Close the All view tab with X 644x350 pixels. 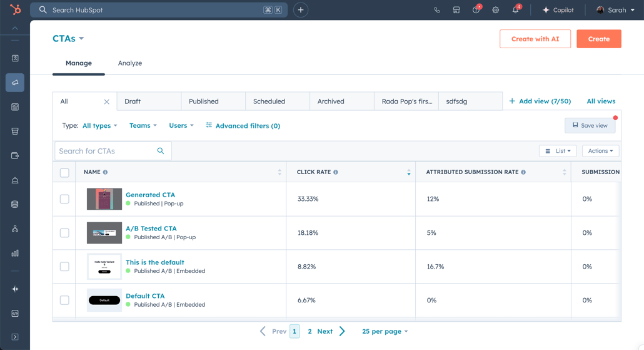click(x=107, y=101)
